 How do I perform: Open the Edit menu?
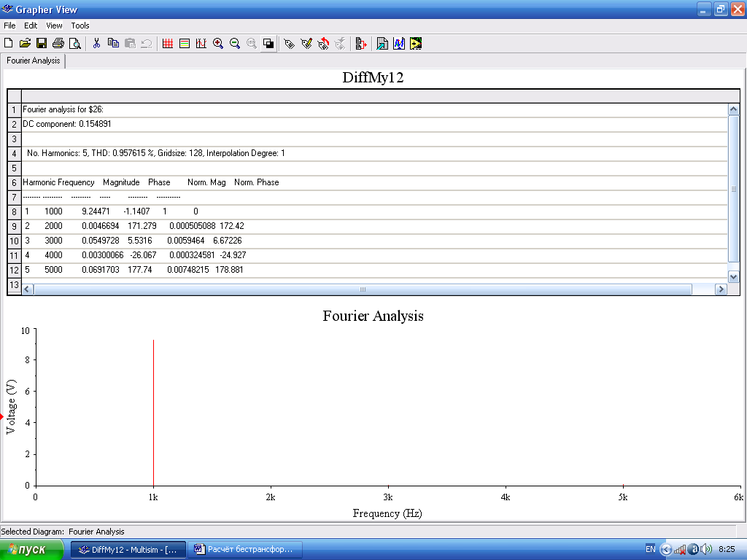31,26
